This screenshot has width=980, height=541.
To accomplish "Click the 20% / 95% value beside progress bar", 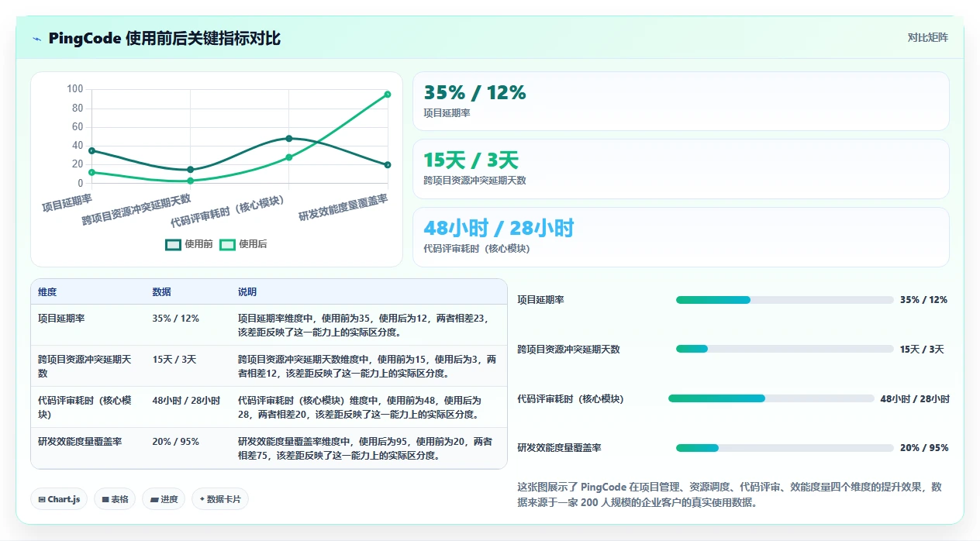I will click(x=924, y=448).
